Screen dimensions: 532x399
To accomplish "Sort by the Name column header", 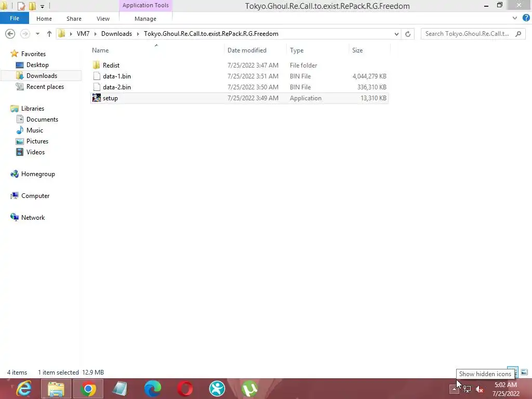I will [x=100, y=50].
